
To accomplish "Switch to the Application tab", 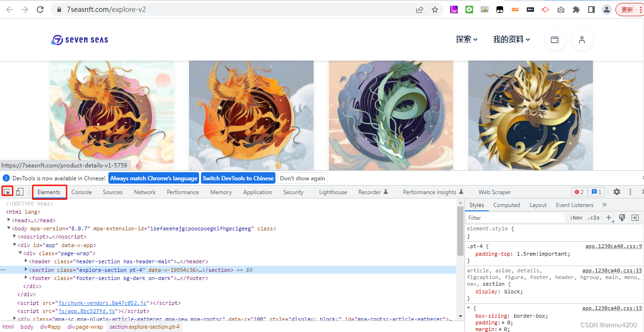I will point(257,192).
